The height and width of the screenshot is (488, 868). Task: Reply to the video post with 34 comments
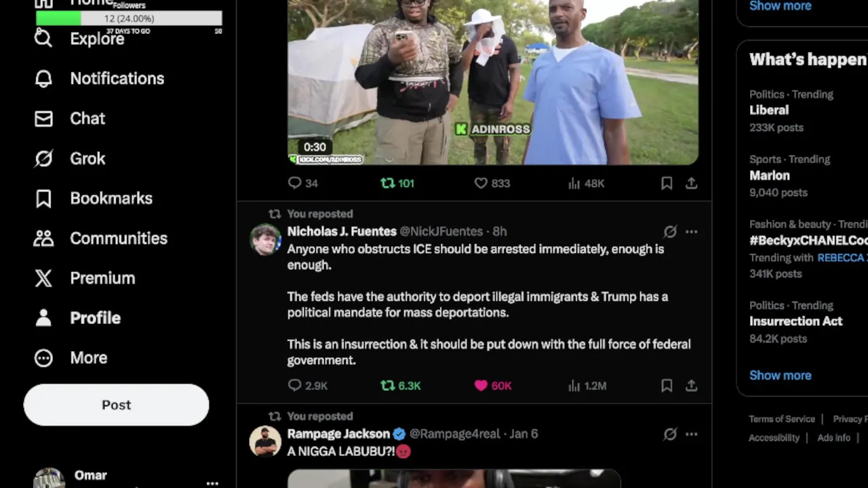[302, 183]
